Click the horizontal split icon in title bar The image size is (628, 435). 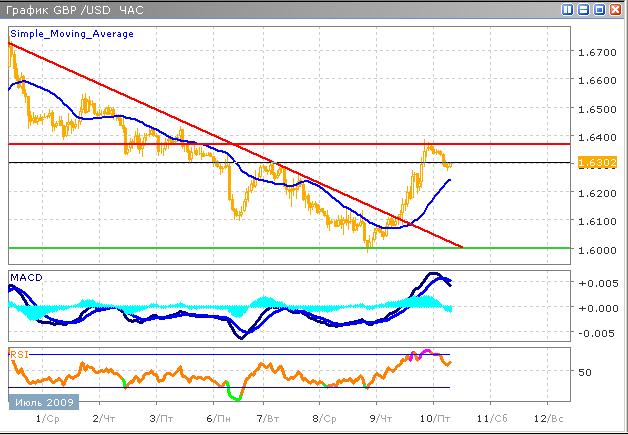pos(584,9)
